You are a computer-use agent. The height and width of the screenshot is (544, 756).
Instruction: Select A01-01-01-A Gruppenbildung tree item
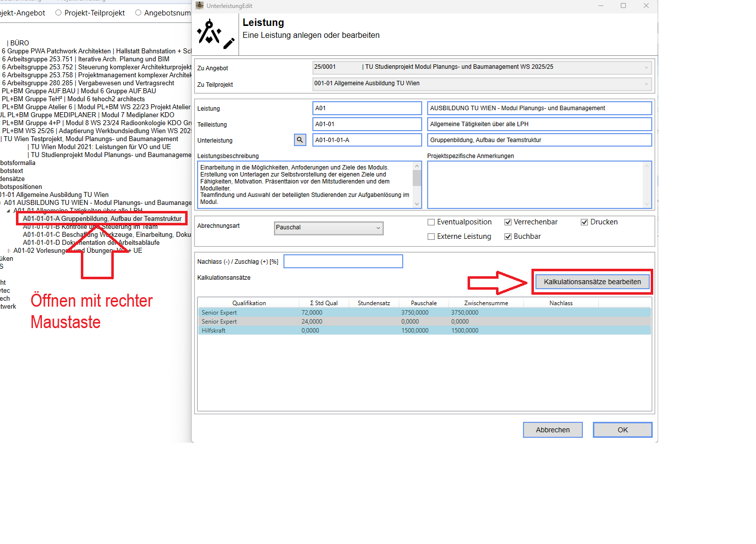click(102, 219)
